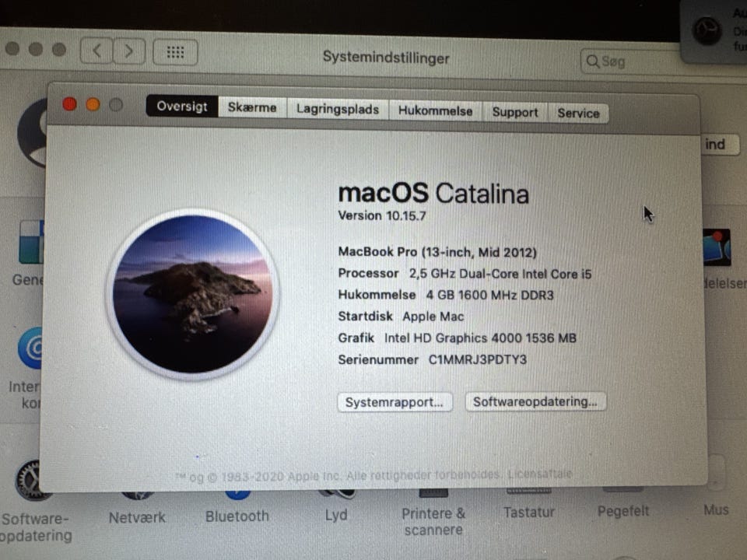This screenshot has width=747, height=560.
Task: Click startdisk value 'Apple Mac'
Action: click(433, 317)
